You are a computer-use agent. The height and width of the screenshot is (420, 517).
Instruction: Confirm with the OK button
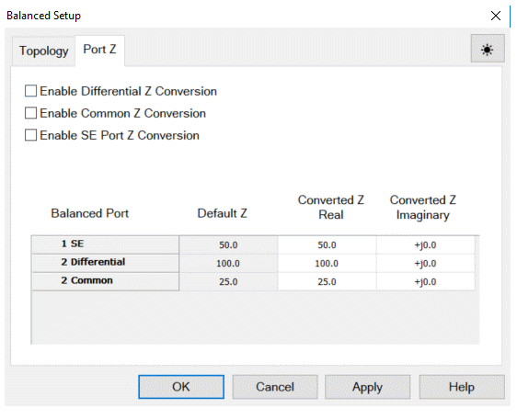181,387
